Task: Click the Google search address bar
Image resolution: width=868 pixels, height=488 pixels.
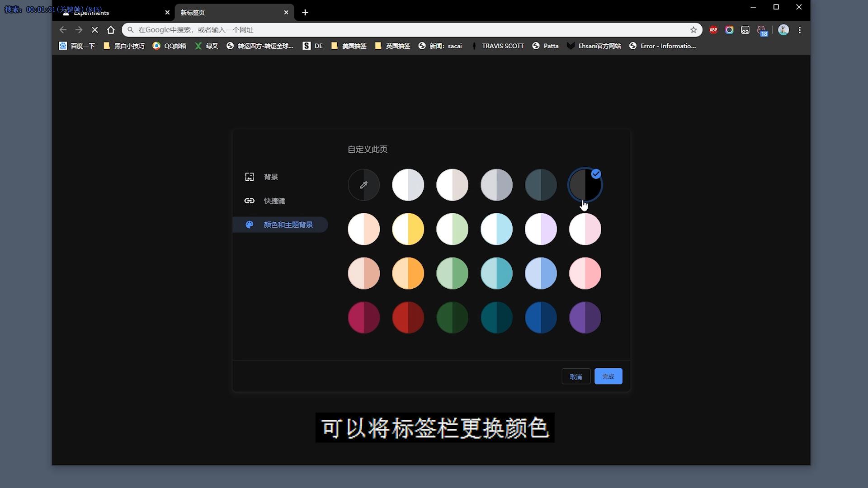Action: [407, 30]
